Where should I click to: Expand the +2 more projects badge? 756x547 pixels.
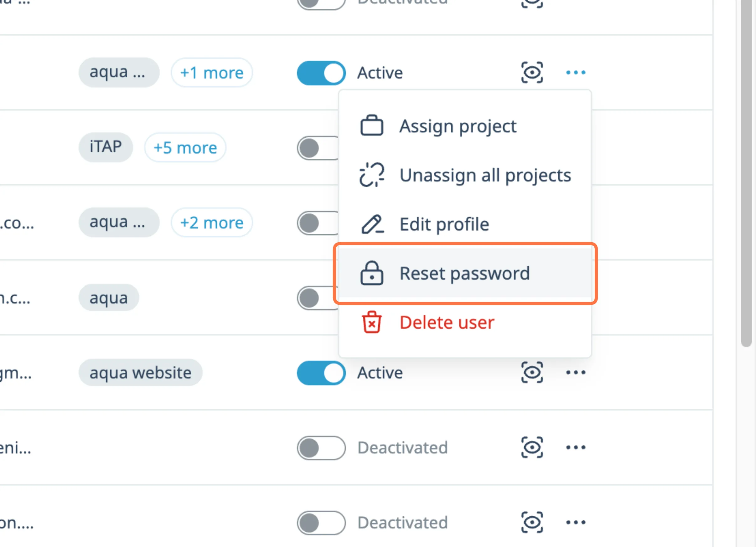(x=212, y=222)
